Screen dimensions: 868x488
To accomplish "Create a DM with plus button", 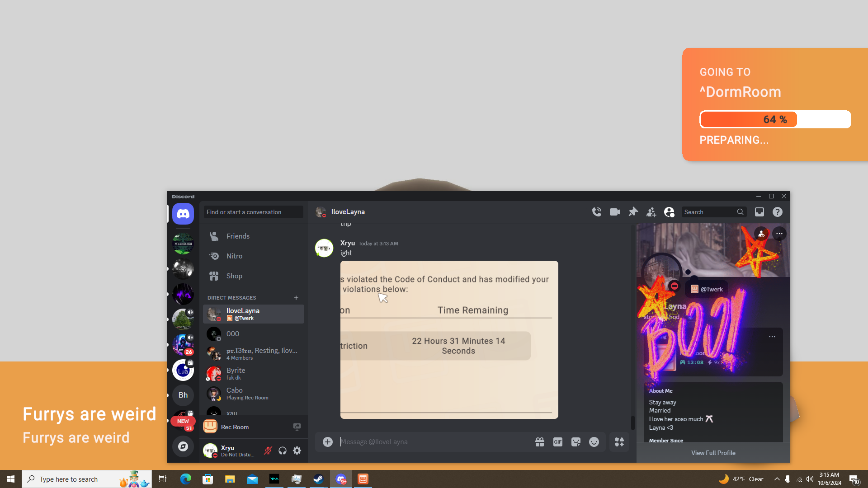I will pos(296,298).
